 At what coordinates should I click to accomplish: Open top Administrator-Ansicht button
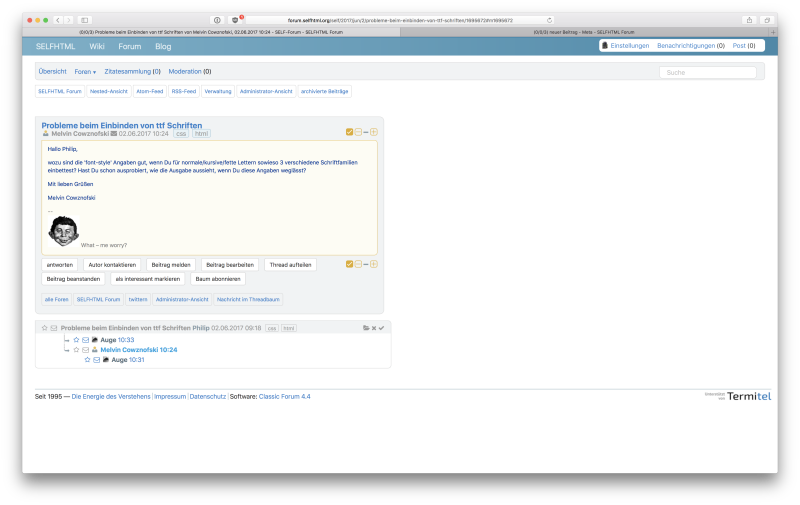(266, 91)
